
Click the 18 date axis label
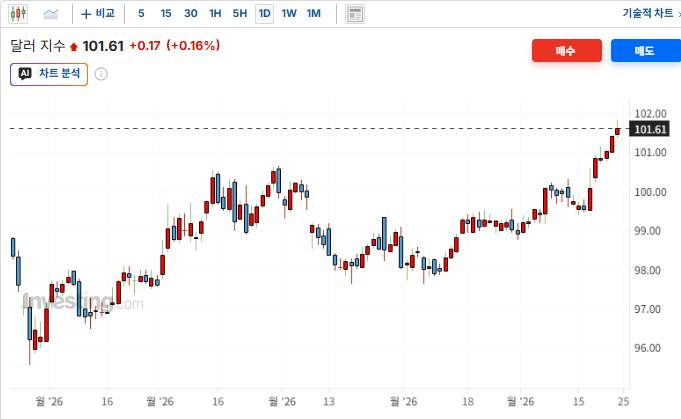pyautogui.click(x=468, y=402)
